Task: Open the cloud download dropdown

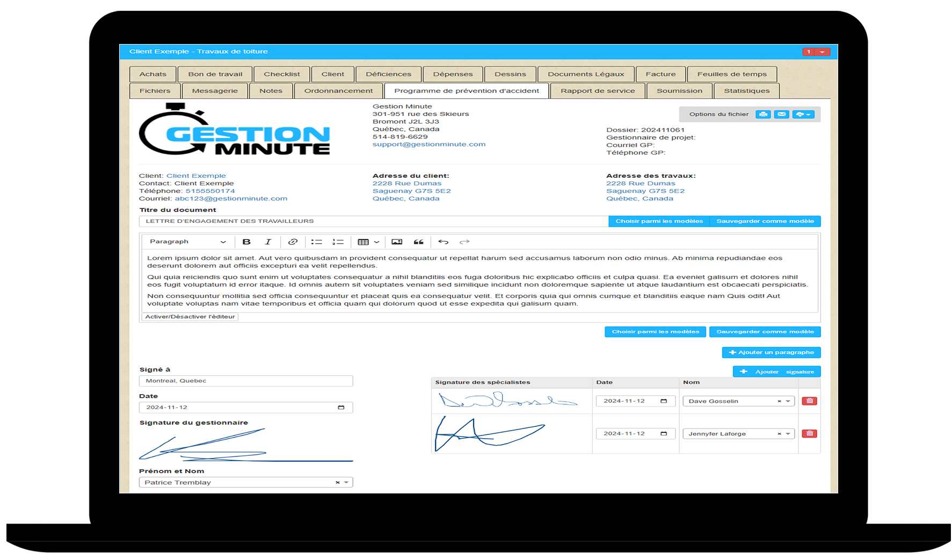Action: tap(803, 114)
